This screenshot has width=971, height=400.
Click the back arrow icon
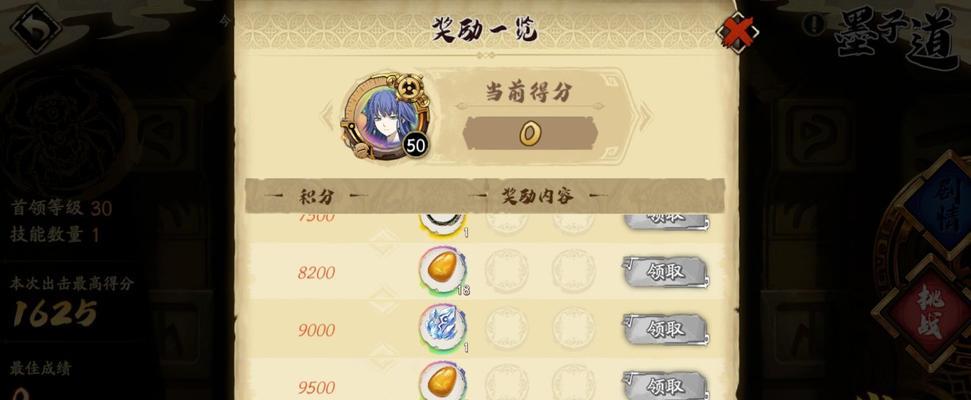click(x=35, y=28)
